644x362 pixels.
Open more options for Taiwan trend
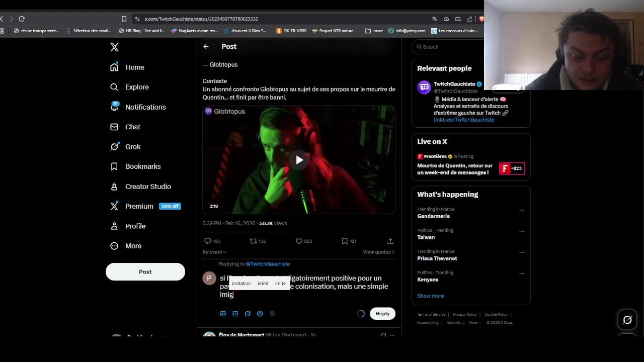522,231
